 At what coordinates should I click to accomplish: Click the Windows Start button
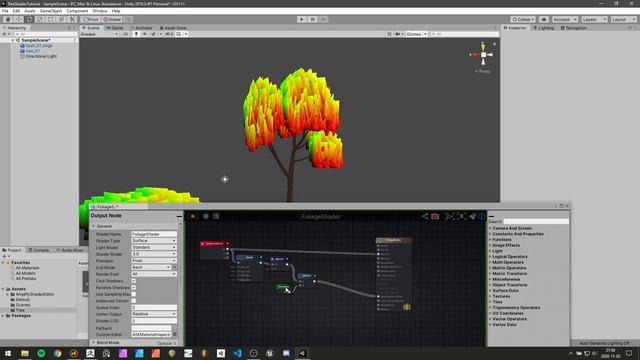[x=8, y=353]
